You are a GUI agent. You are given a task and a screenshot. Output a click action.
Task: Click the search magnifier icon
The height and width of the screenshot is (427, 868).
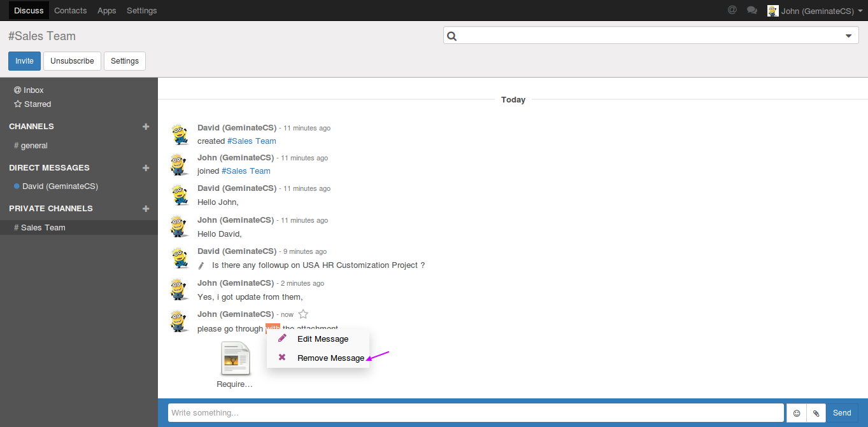(x=452, y=36)
